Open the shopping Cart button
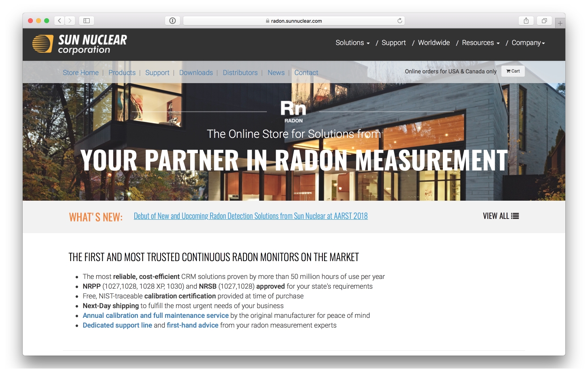This screenshot has height=388, width=588. click(513, 71)
